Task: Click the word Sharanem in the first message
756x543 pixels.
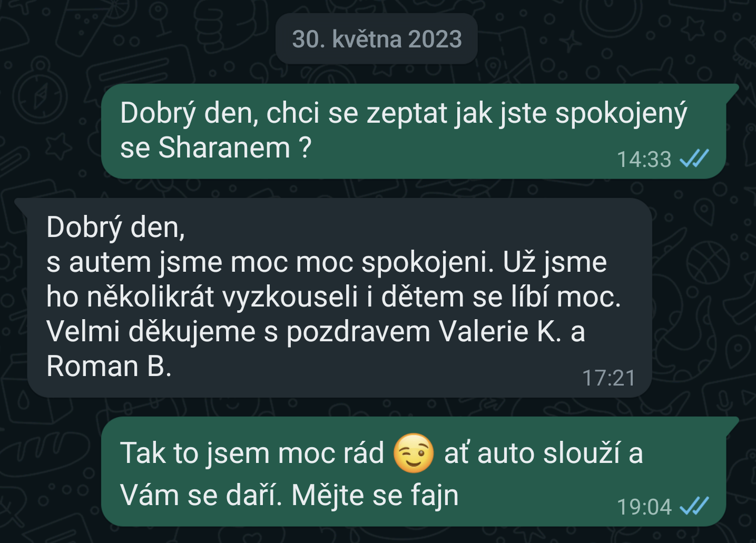Action: (224, 147)
